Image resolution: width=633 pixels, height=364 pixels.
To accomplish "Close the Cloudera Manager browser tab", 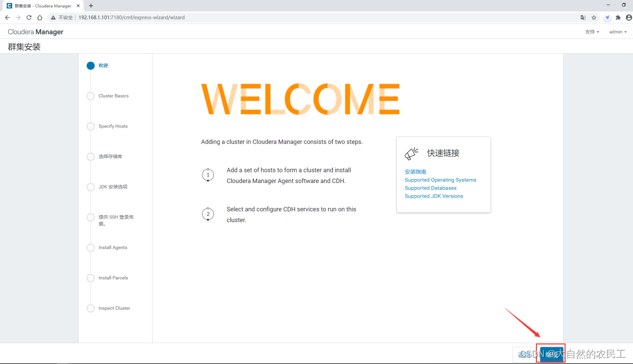I will 78,6.
